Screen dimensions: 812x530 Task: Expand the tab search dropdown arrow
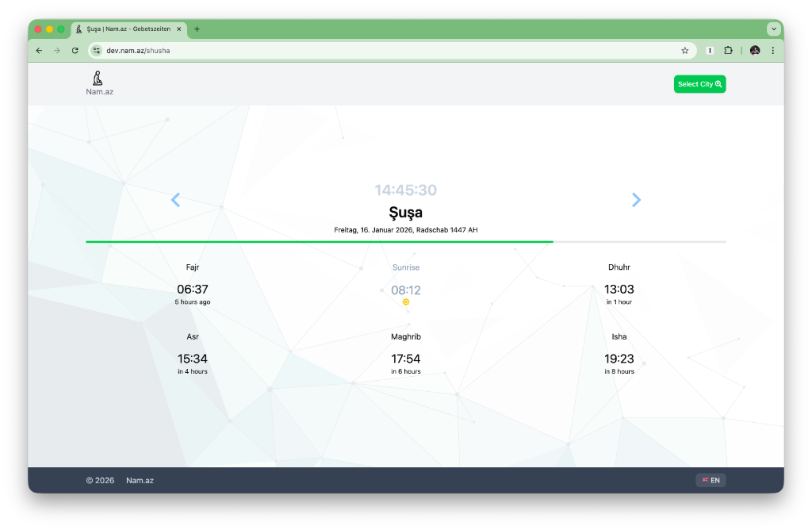tap(773, 29)
